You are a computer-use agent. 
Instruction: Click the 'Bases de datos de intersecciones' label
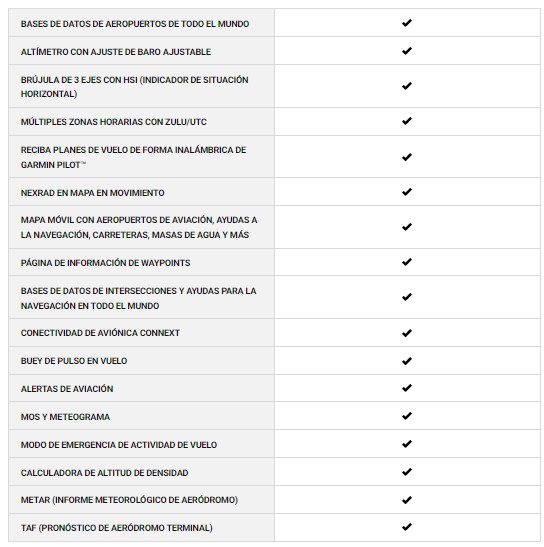click(x=138, y=298)
